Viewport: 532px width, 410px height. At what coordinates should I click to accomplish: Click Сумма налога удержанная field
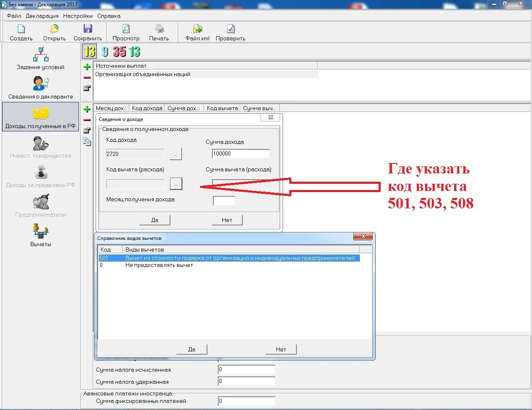246,381
